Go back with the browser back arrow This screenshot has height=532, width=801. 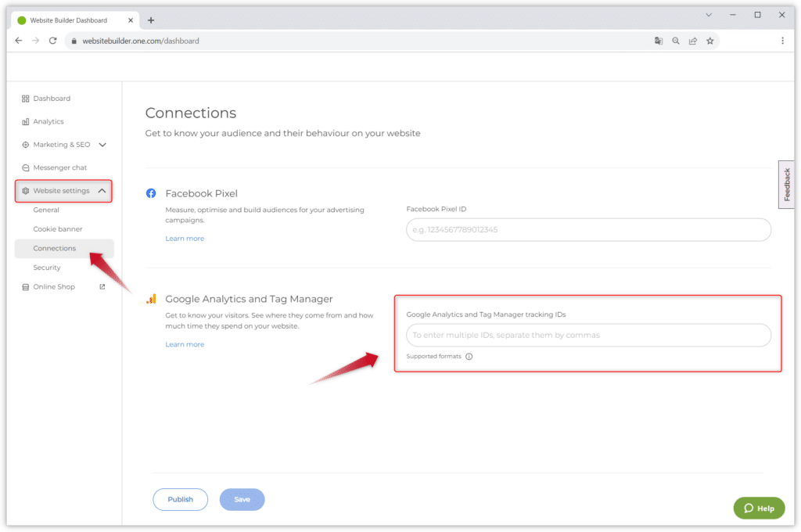(x=19, y=41)
